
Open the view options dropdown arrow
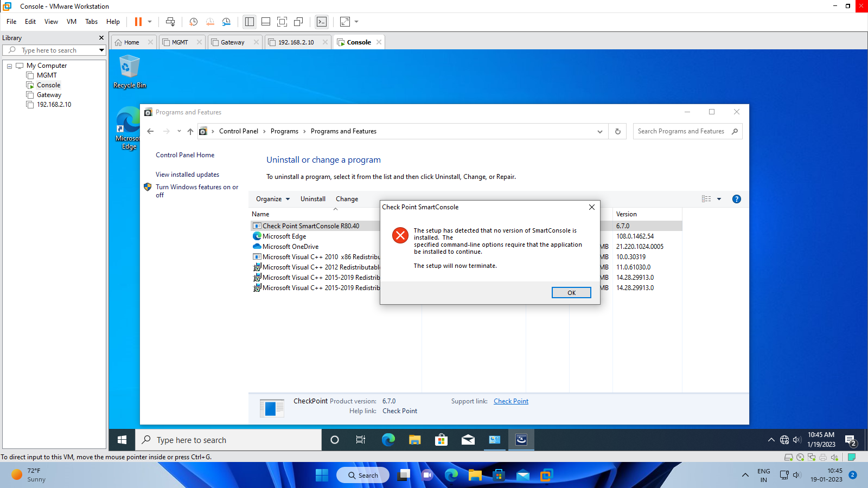coord(719,199)
